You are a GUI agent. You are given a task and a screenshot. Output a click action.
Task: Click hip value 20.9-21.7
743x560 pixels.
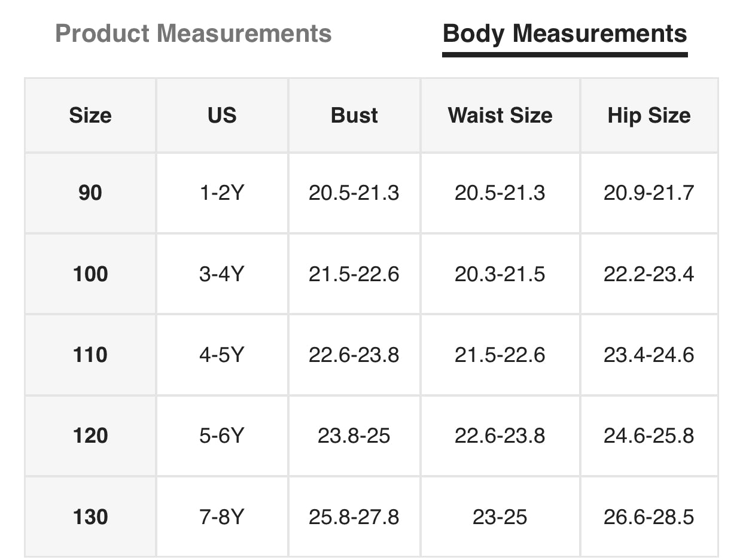pyautogui.click(x=649, y=193)
